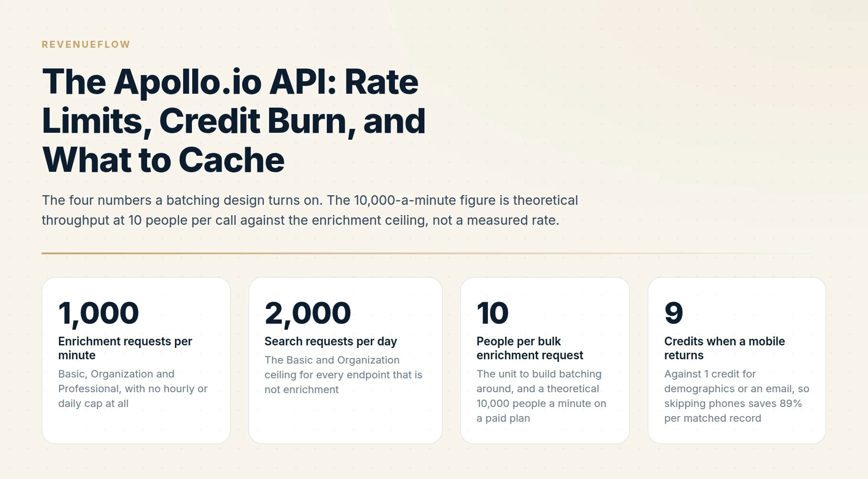The height and width of the screenshot is (479, 868).
Task: Click 'Credits when a mobile returns' heading
Action: (x=724, y=348)
